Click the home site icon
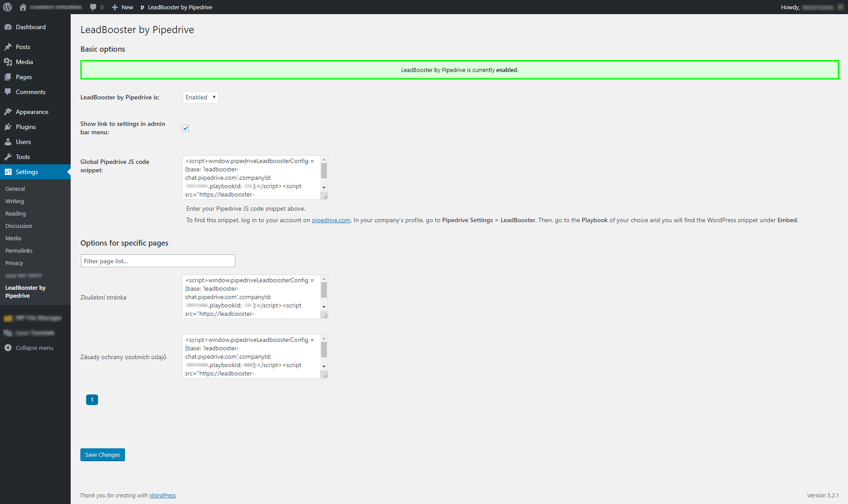 click(23, 7)
